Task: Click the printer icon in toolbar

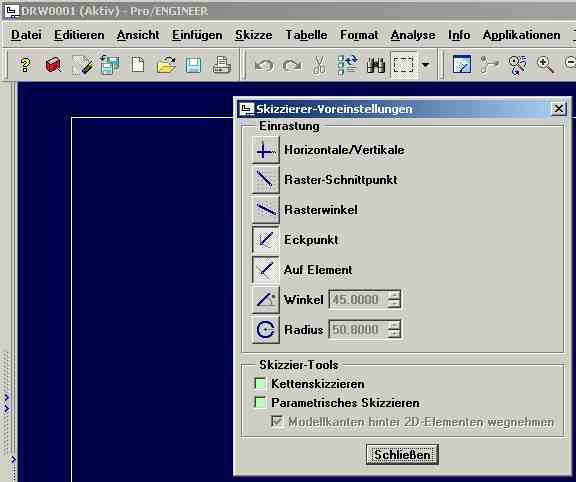Action: pyautogui.click(x=222, y=65)
